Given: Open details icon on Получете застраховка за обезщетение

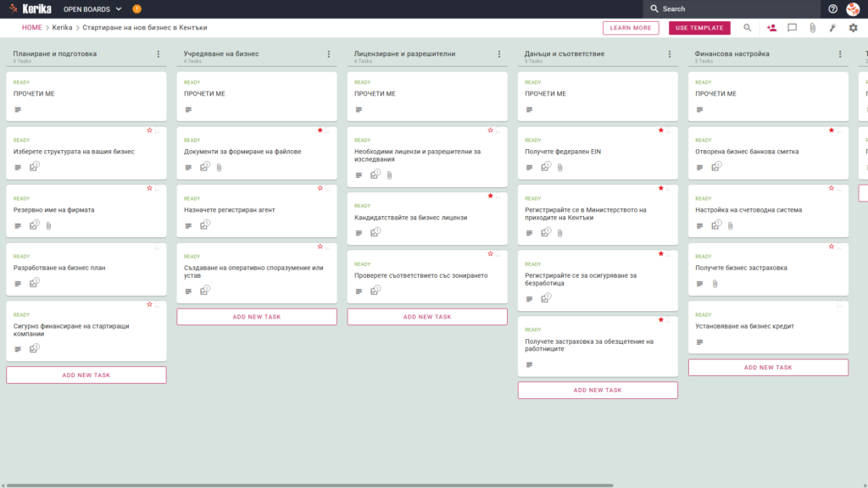Looking at the screenshot, I should point(529,364).
